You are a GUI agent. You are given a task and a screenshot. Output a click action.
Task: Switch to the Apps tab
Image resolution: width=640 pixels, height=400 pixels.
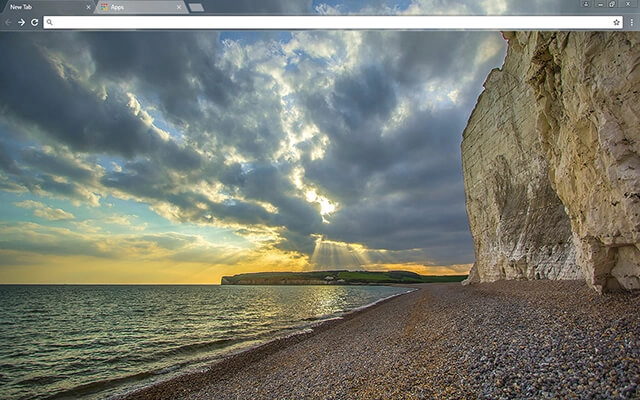(141, 7)
